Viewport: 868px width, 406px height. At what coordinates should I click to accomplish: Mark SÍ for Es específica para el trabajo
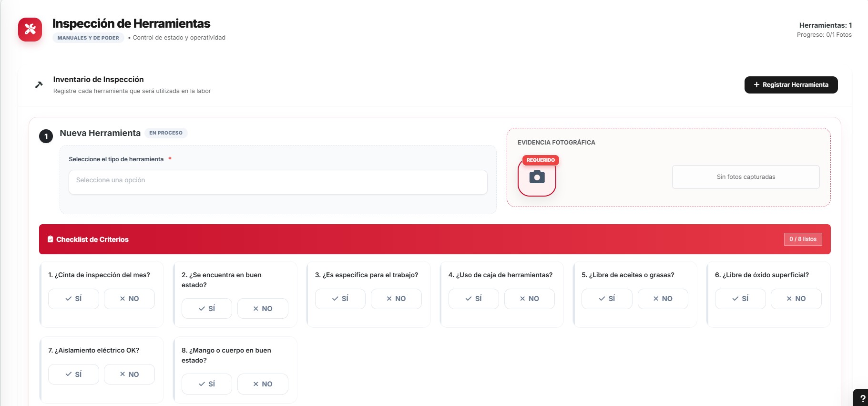click(x=340, y=299)
